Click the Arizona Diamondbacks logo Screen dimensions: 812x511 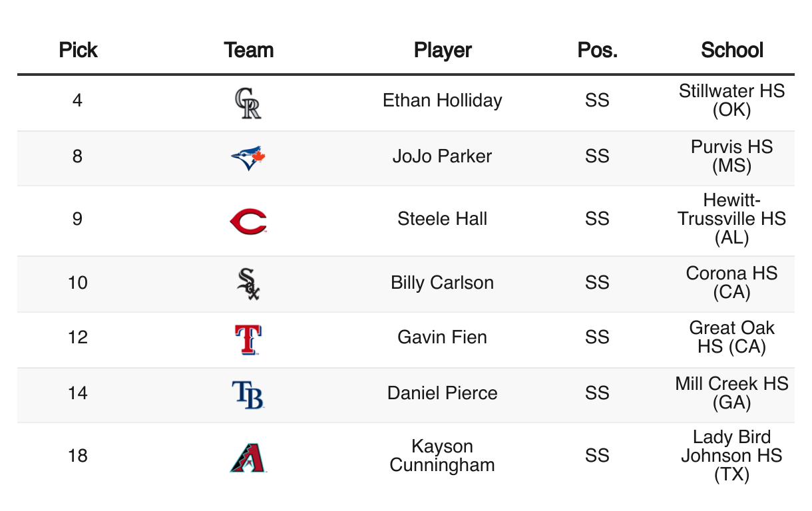click(248, 457)
